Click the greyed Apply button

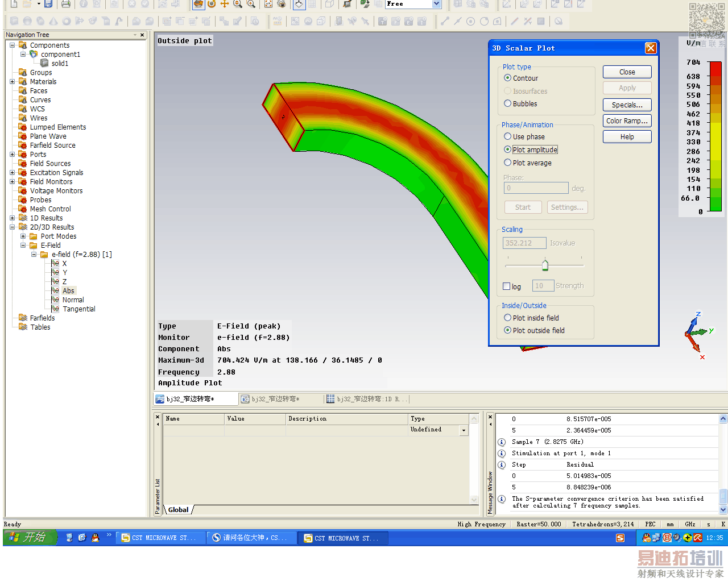627,88
